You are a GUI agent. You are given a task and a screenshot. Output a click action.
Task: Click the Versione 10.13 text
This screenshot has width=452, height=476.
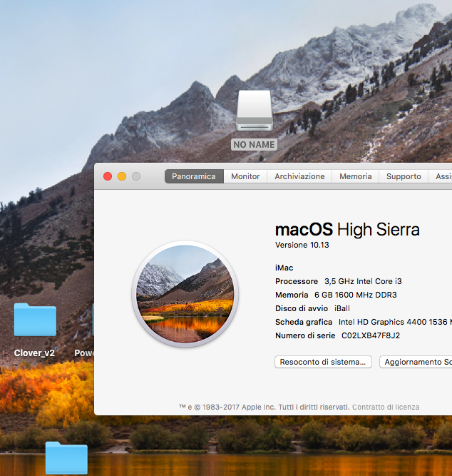tap(302, 245)
